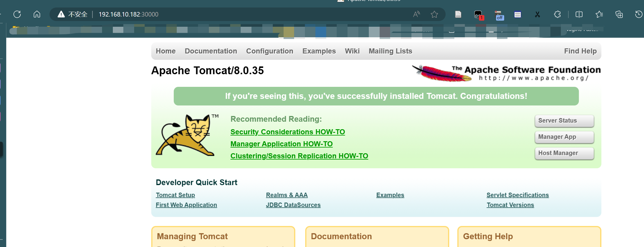Viewport: 644px width, 247px height.
Task: Click Managing Tomcat heading
Action: pos(192,236)
